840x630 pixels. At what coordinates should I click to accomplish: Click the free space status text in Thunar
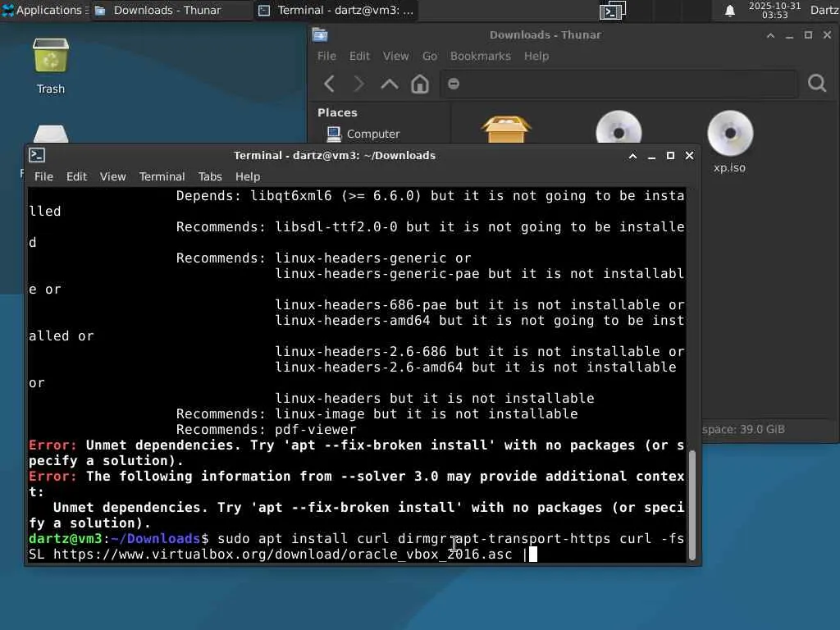tap(743, 429)
